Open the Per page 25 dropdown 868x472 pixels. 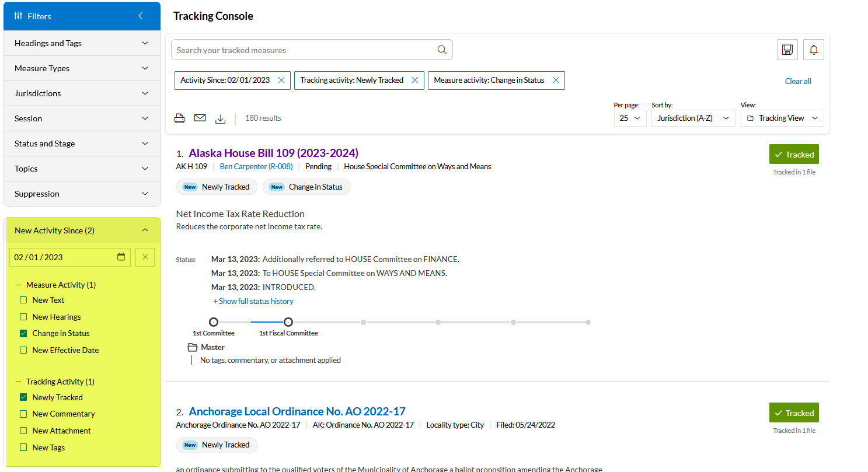click(629, 118)
